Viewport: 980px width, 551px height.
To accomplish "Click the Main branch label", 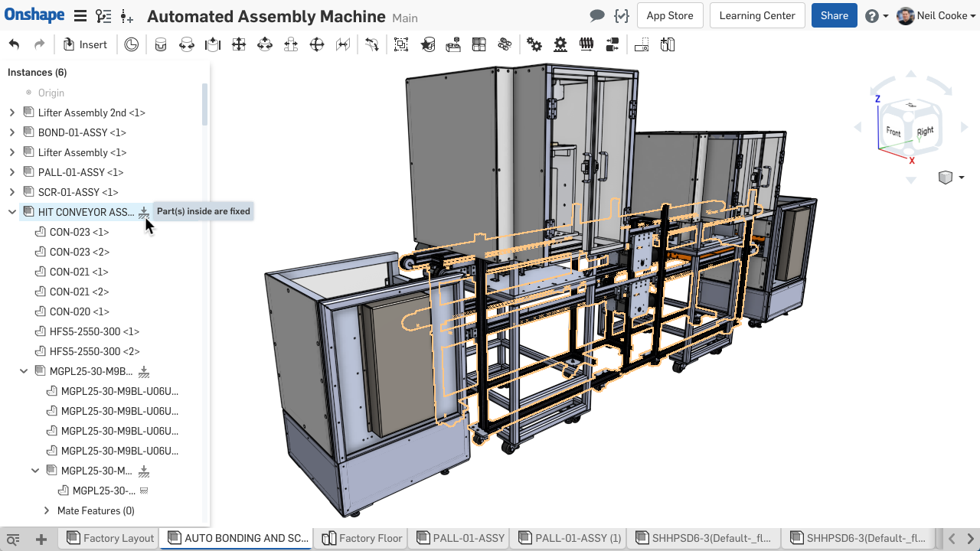I will point(405,18).
